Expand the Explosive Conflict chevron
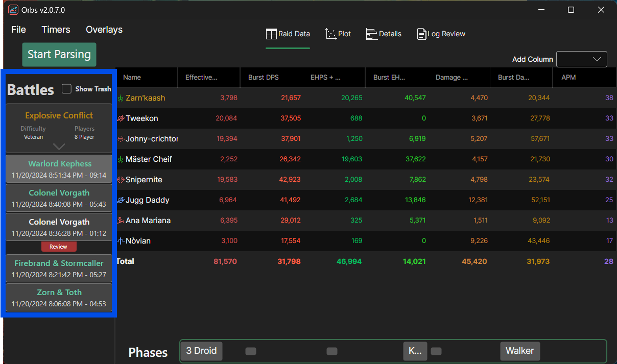 59,147
